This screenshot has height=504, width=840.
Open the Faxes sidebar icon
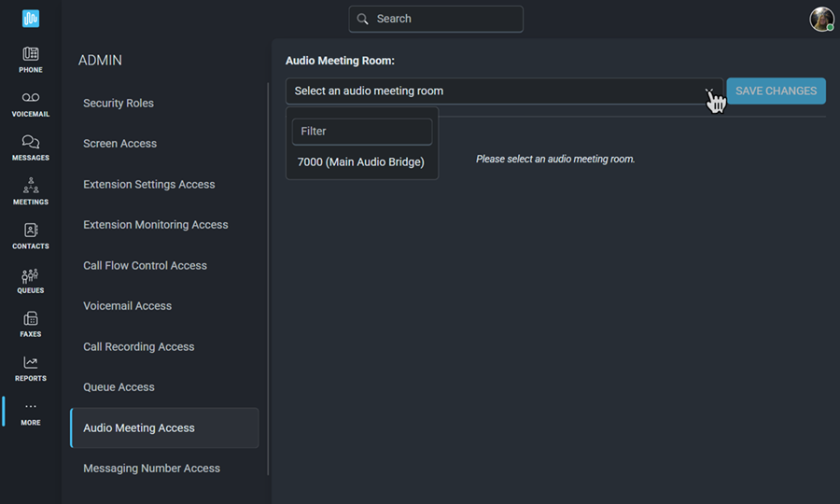pos(31,318)
